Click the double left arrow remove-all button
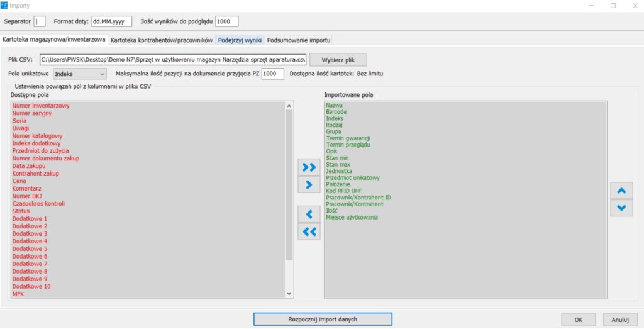The image size is (644, 329). pyautogui.click(x=308, y=231)
